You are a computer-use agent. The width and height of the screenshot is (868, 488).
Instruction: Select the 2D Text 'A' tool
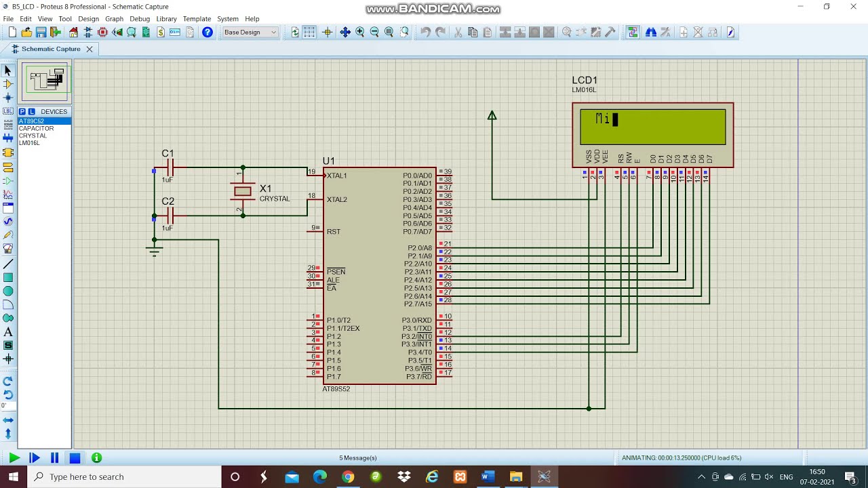point(8,332)
